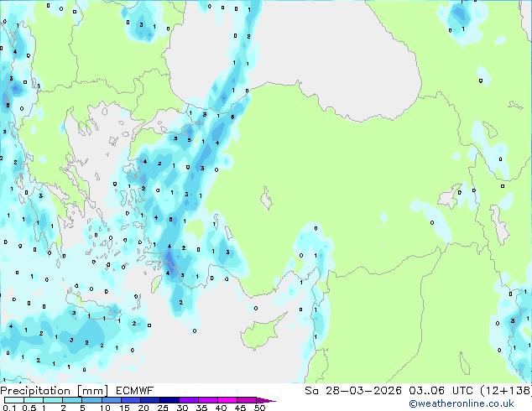The width and height of the screenshot is (532, 411).
Task: Click the '(12+138)' forecast run text
Action: (506, 391)
